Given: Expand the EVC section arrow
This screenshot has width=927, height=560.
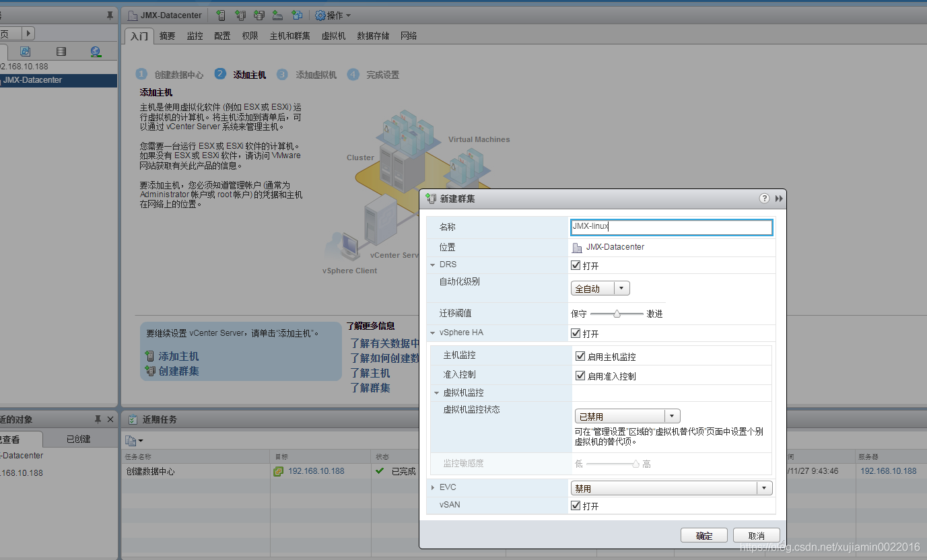Looking at the screenshot, I should (433, 487).
